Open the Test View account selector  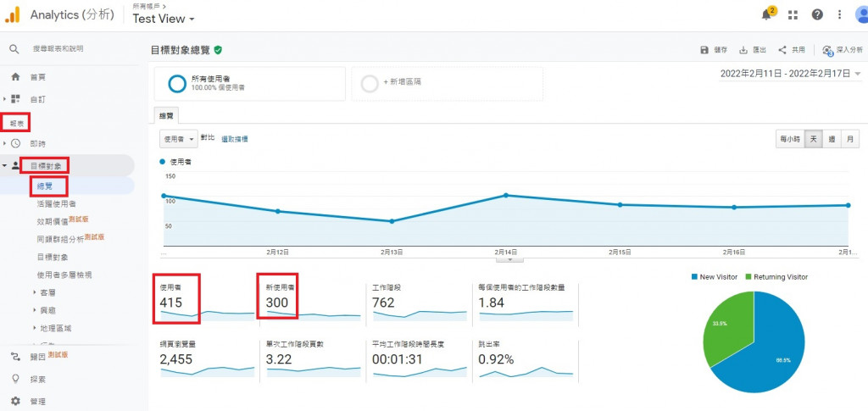164,19
